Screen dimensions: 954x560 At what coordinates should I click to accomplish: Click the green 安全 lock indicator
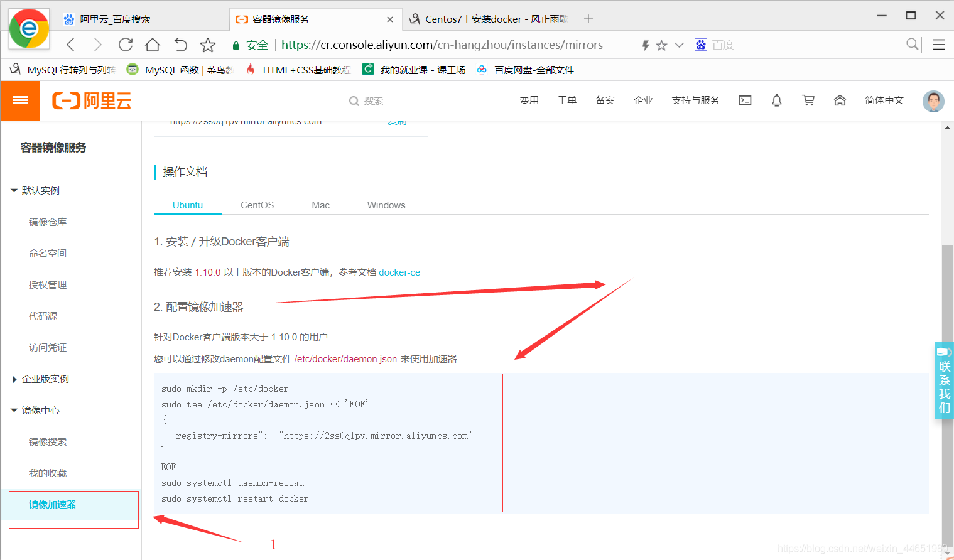pos(250,45)
